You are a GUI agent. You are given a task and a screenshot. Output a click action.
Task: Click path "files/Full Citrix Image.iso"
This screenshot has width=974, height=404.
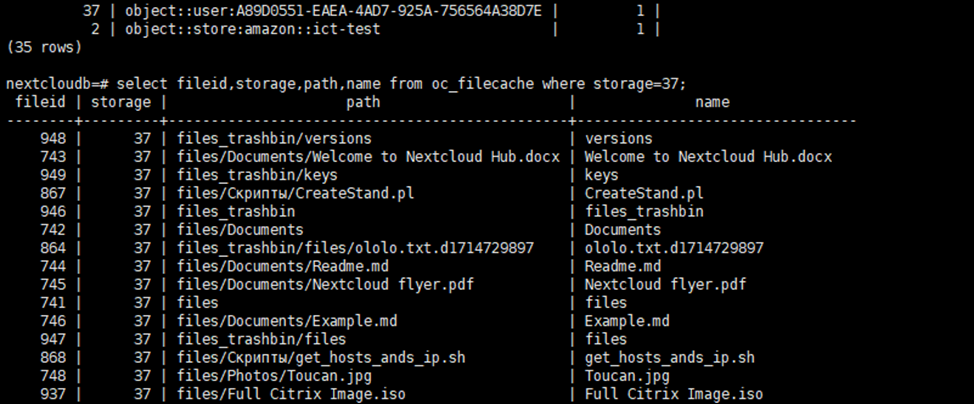pos(291,394)
